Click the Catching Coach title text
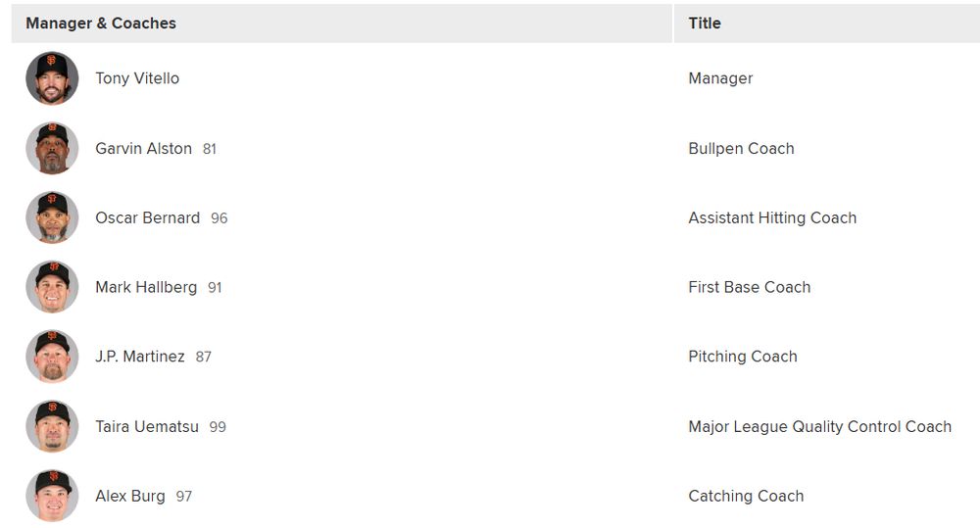The image size is (980, 528). point(746,496)
